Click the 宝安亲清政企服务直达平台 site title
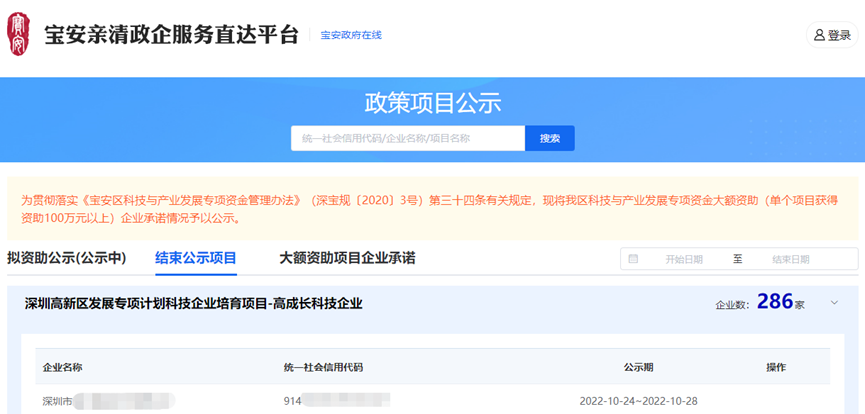Screen dimensions: 865x414 171,34
